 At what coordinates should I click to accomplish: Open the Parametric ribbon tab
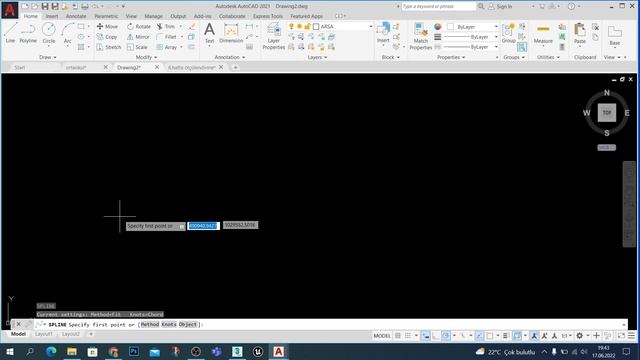106,16
